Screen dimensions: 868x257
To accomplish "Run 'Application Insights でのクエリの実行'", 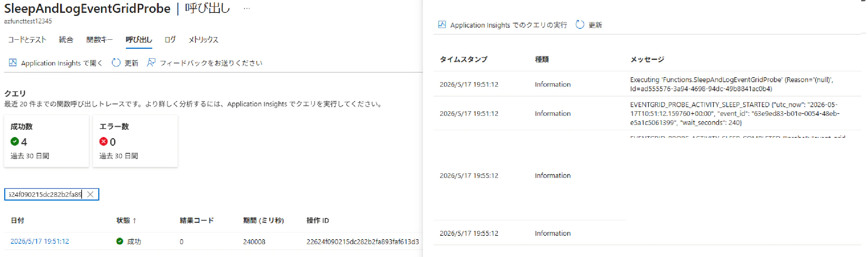I will 509,25.
